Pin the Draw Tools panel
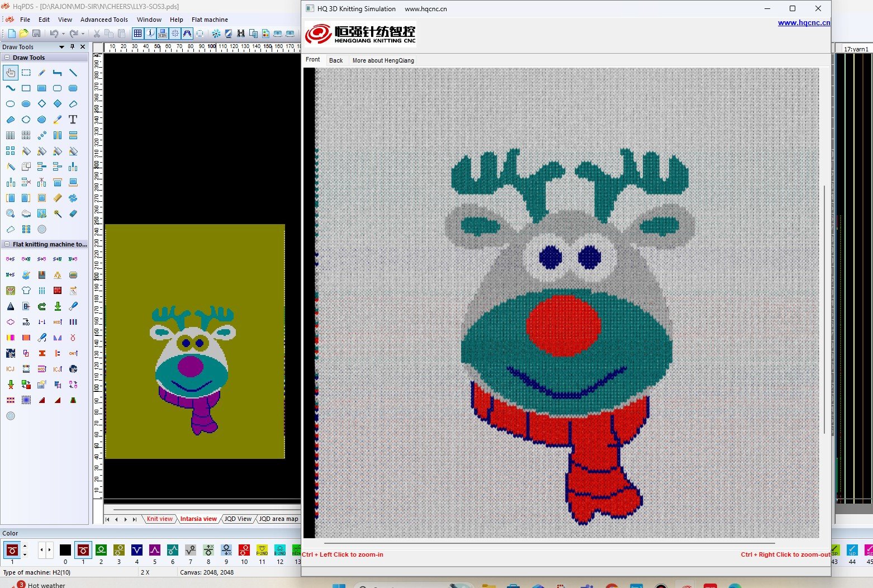The height and width of the screenshot is (588, 873). click(72, 47)
